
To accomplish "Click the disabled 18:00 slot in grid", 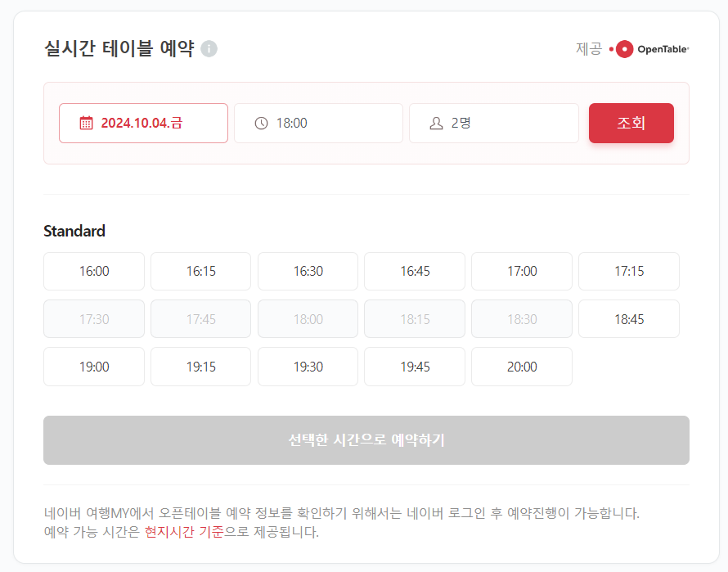I will 308,319.
